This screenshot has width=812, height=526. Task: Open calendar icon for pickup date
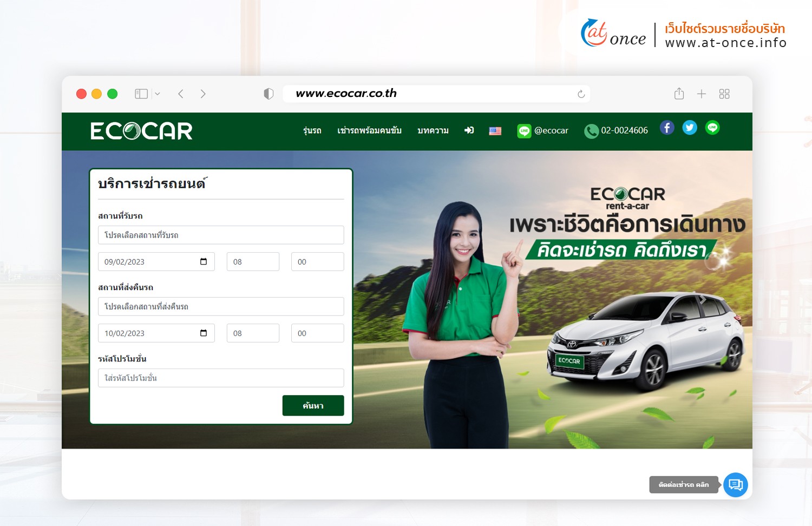pos(204,261)
